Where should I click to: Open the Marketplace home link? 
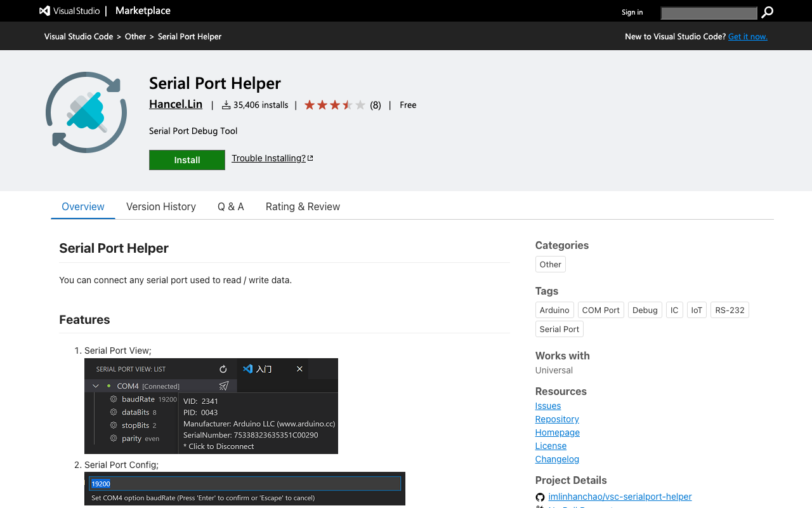143,11
